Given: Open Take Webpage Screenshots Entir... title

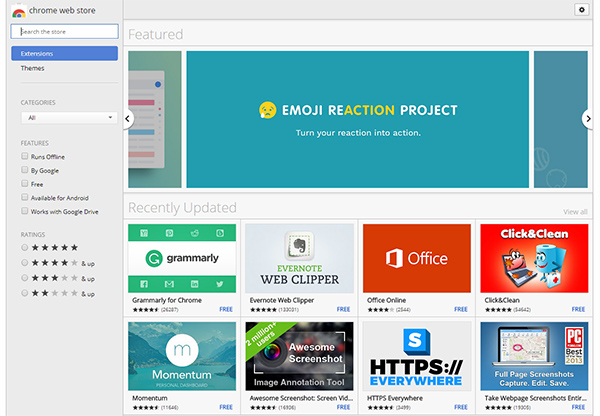Looking at the screenshot, I should click(535, 398).
